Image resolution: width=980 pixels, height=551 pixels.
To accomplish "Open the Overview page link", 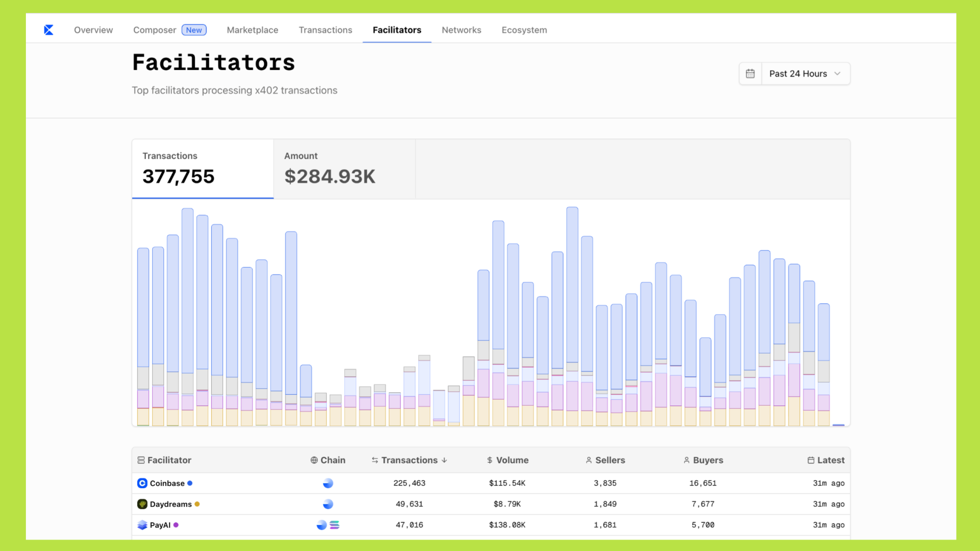I will tap(93, 30).
